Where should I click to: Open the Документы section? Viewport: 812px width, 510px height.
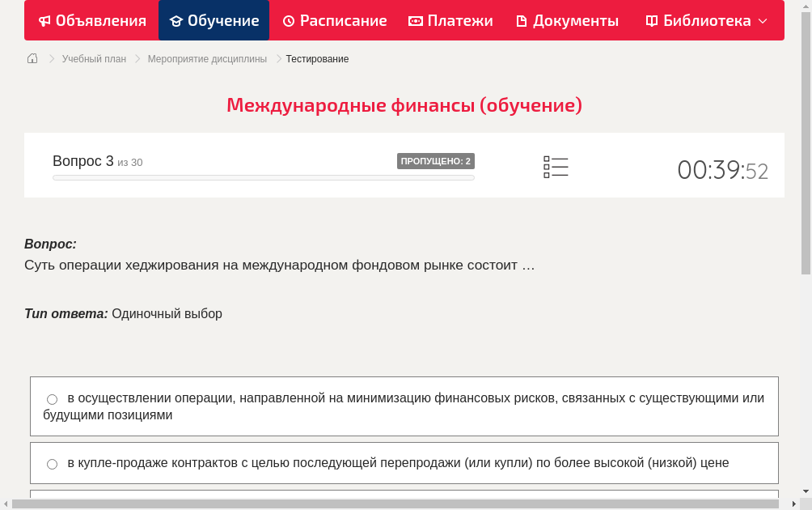568,20
